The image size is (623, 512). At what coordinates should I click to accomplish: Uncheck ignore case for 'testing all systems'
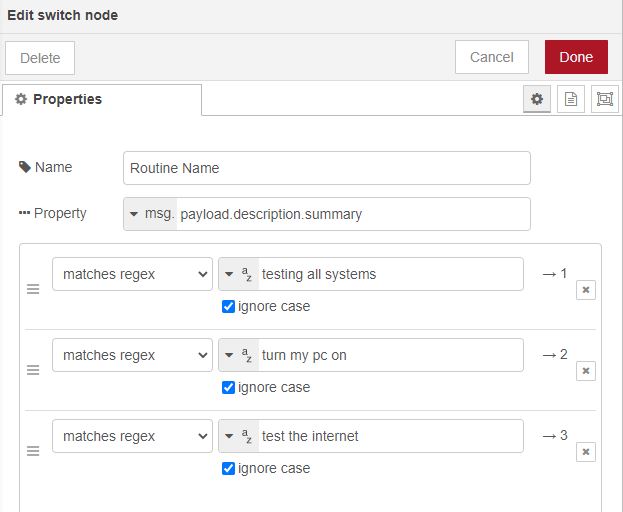coord(228,306)
